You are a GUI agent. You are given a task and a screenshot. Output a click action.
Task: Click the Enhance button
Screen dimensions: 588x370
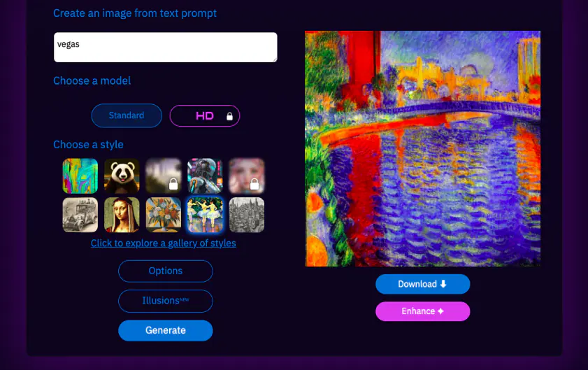[x=422, y=311]
